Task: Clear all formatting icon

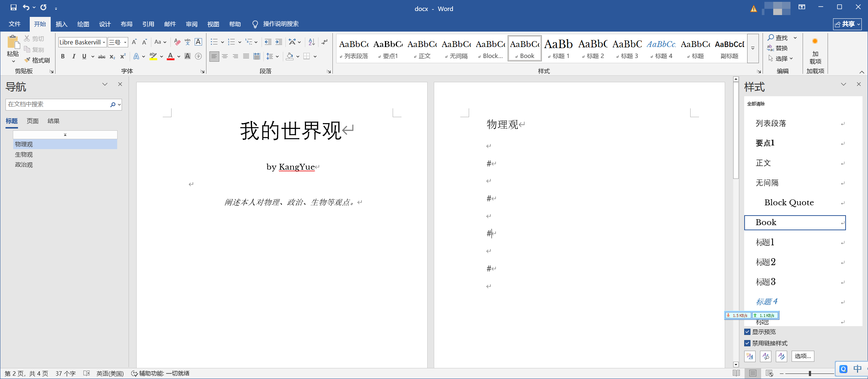Action: (177, 42)
